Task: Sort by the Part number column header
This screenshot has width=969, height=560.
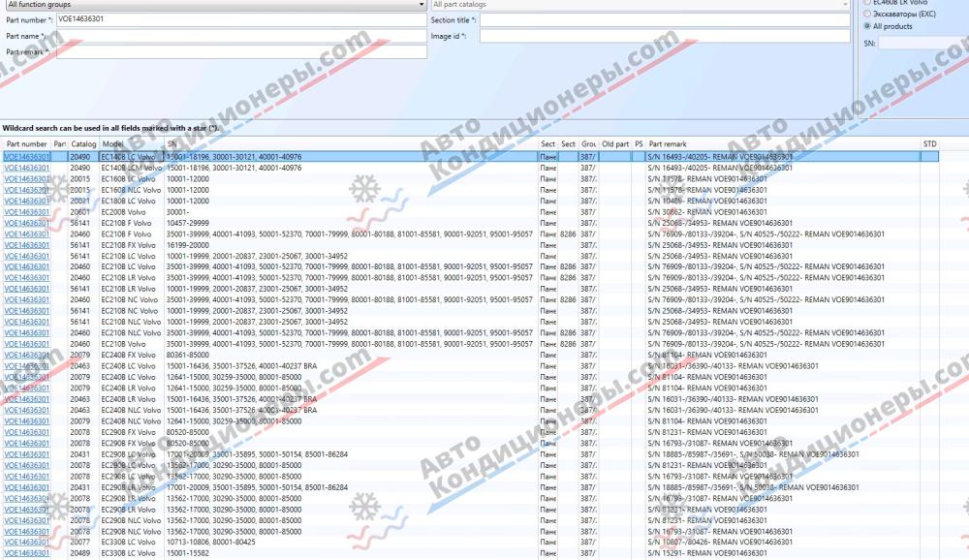Action: (27, 144)
